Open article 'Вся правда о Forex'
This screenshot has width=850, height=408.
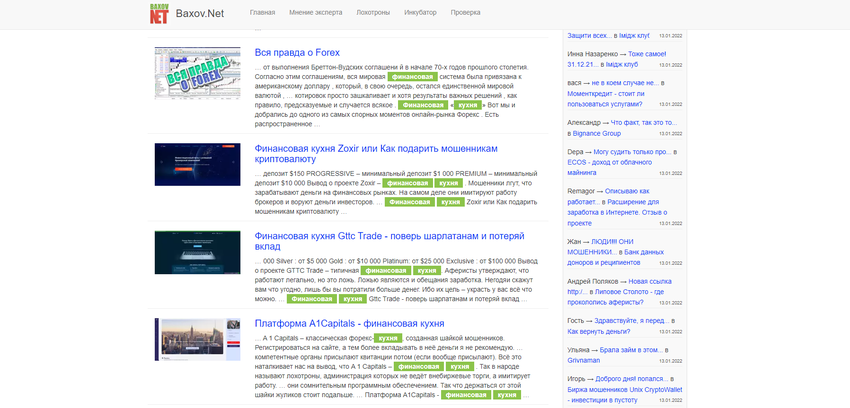tap(297, 53)
